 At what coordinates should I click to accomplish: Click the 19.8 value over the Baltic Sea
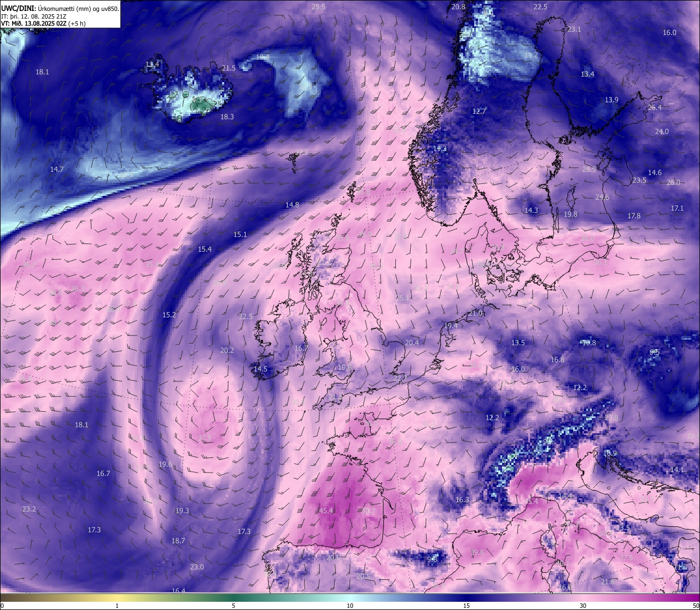[570, 214]
